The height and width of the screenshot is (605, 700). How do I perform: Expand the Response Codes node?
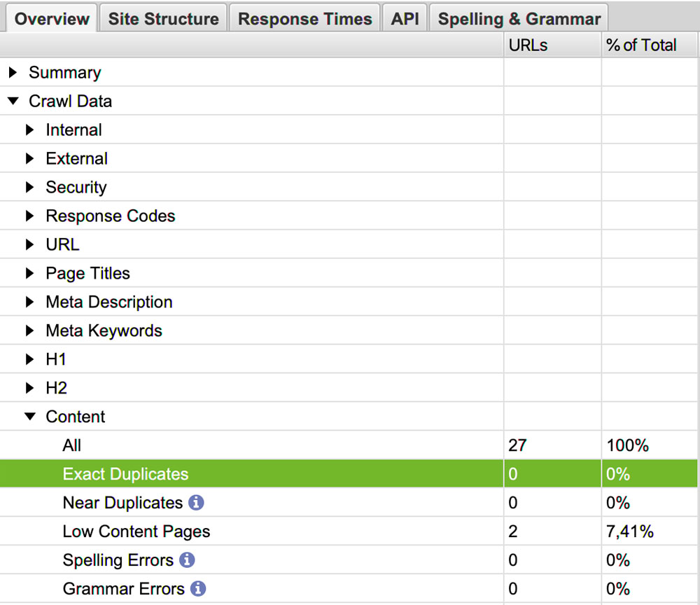click(29, 216)
